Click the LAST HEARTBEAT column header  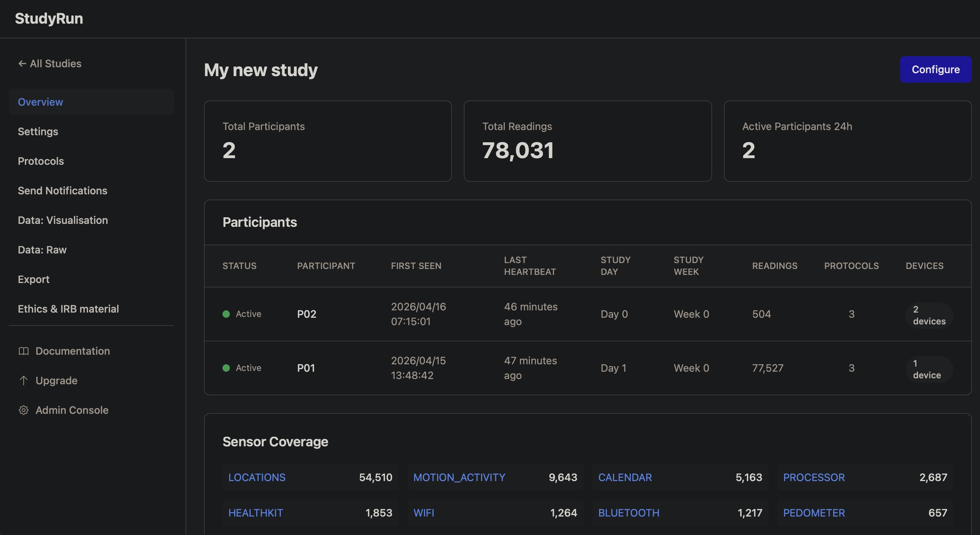(x=530, y=266)
